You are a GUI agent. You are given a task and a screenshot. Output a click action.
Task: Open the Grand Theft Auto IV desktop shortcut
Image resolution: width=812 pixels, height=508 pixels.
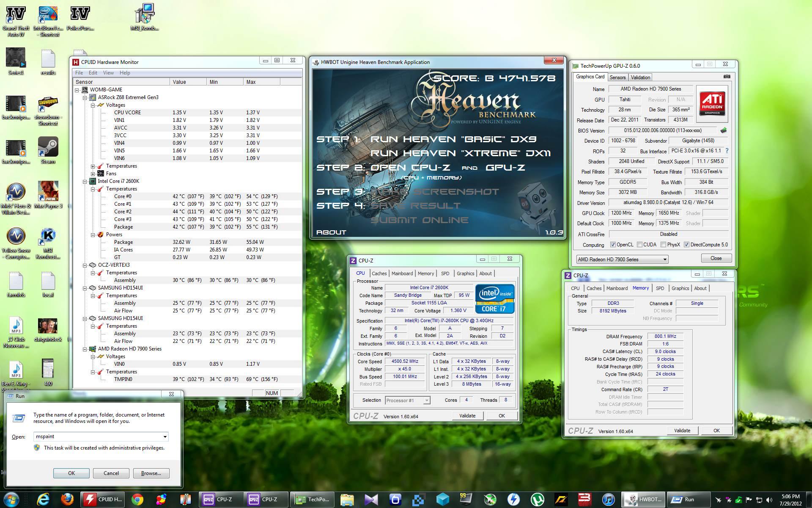(16, 20)
